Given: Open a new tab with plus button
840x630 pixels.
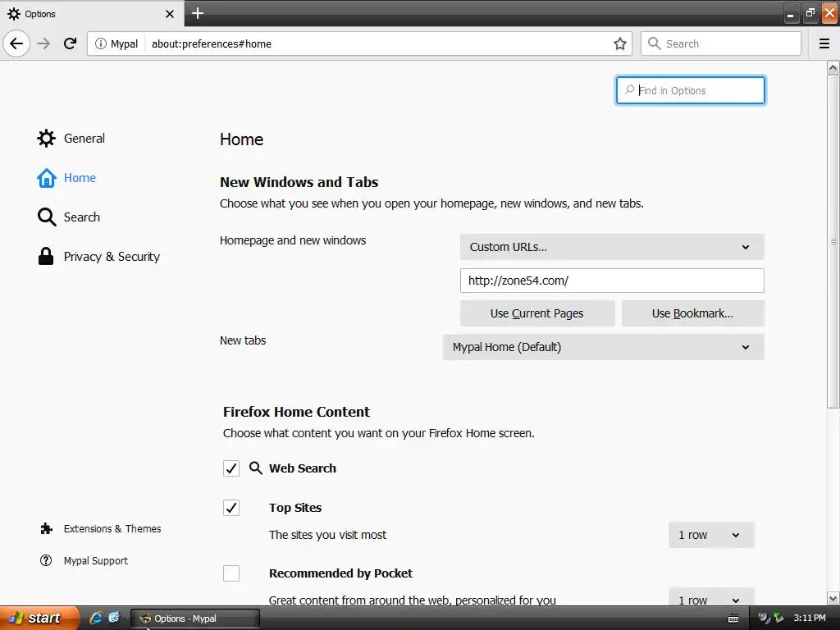Looking at the screenshot, I should click(198, 13).
